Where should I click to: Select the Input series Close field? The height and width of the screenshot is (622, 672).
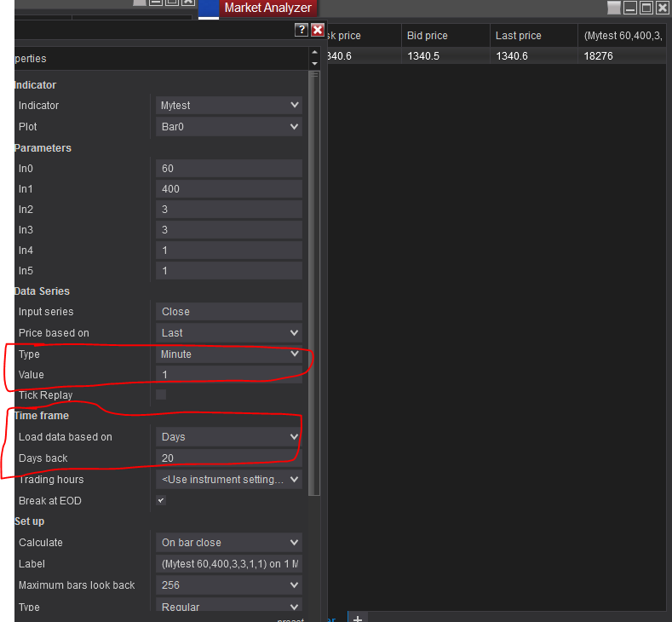click(x=229, y=312)
